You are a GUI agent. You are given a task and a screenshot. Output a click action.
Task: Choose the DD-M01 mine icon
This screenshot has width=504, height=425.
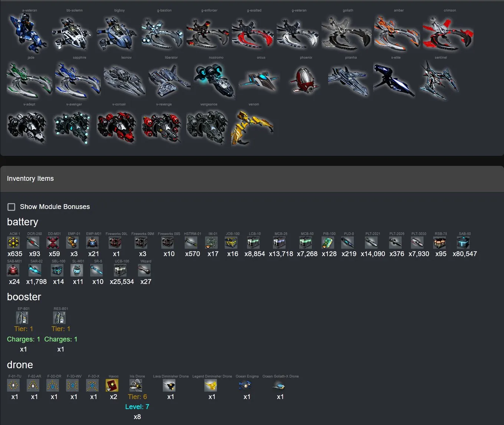coord(53,243)
